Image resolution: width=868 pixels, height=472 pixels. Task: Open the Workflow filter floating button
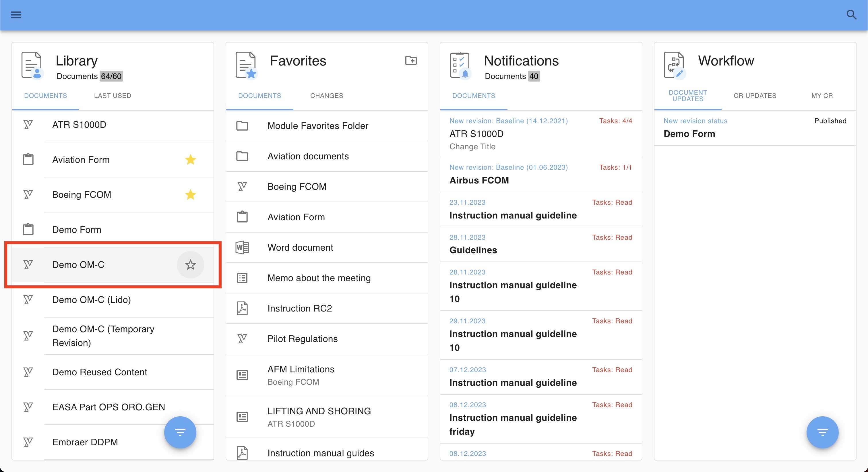point(822,432)
